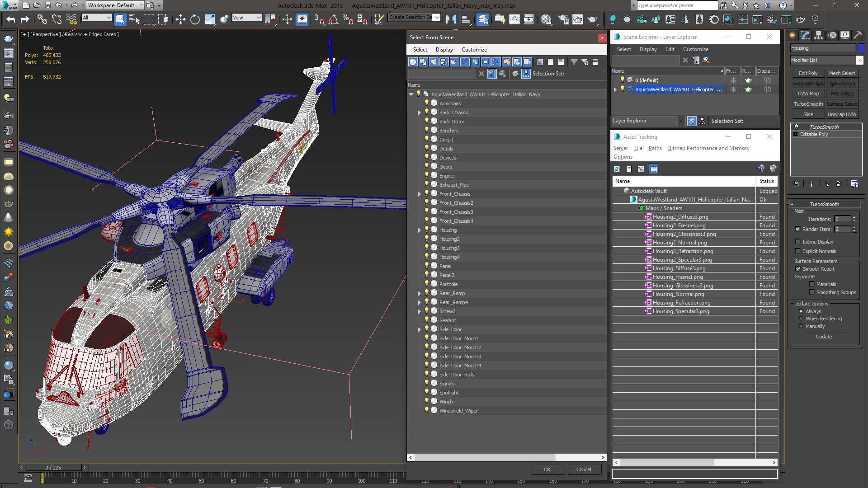The image size is (868, 488).
Task: Open the Hierarchy panel tab icon
Action: (818, 35)
